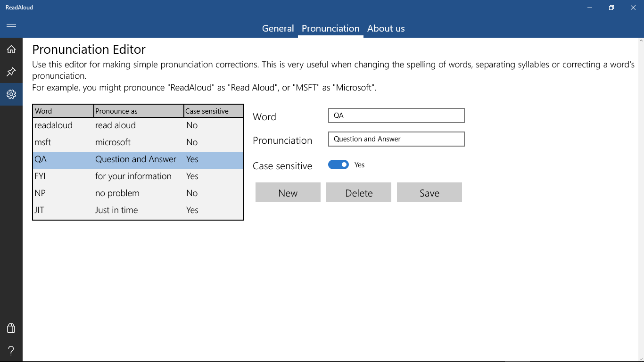Save the current pronunciation entry
Image resolution: width=644 pixels, height=362 pixels.
429,192
